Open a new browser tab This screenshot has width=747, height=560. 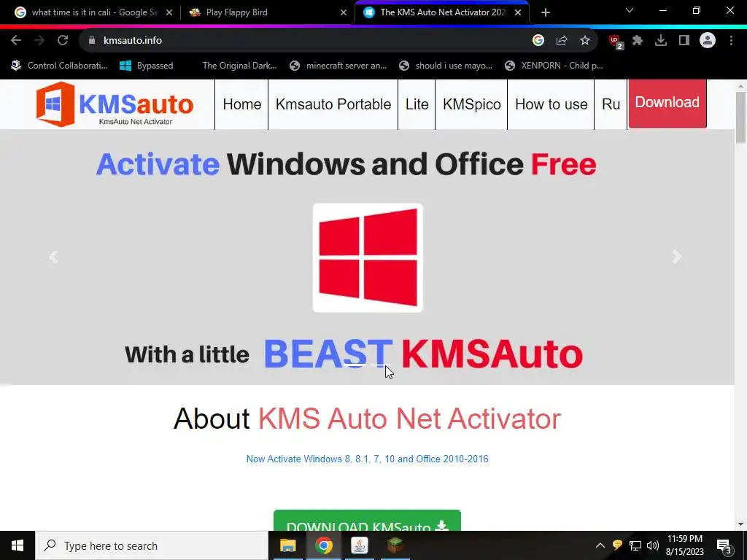coord(546,12)
